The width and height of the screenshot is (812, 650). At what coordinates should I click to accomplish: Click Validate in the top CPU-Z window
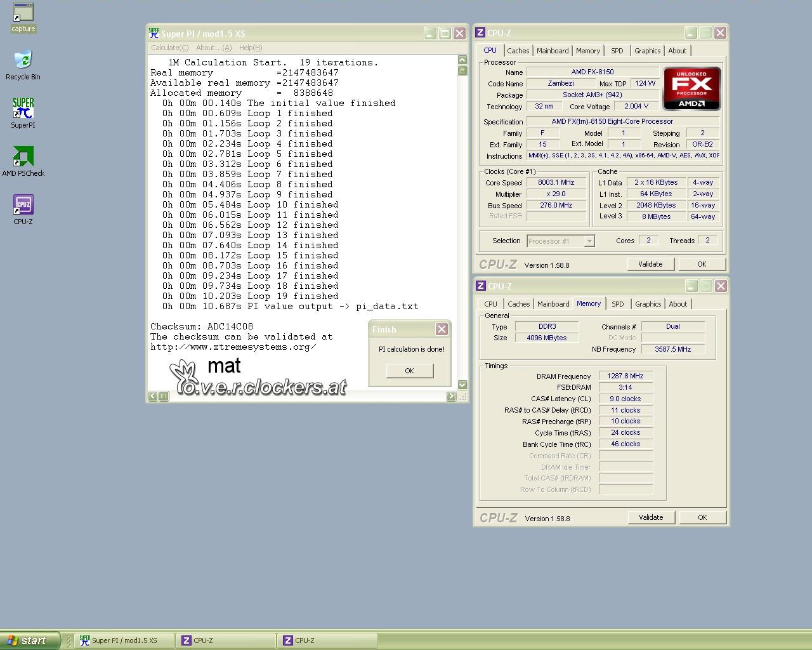pyautogui.click(x=650, y=264)
